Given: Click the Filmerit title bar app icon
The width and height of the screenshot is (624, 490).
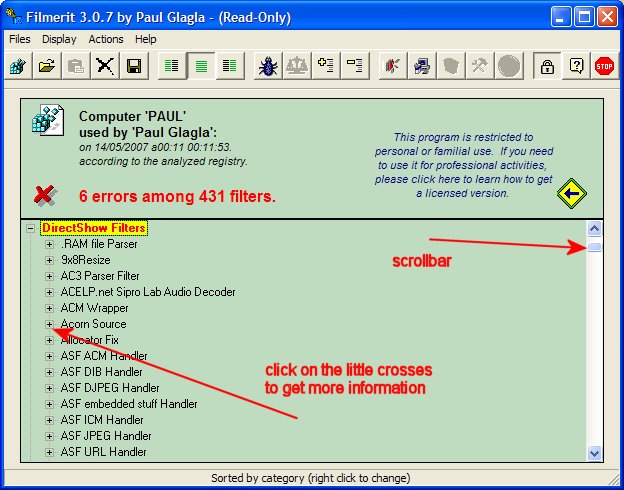Looking at the screenshot, I should click(13, 17).
